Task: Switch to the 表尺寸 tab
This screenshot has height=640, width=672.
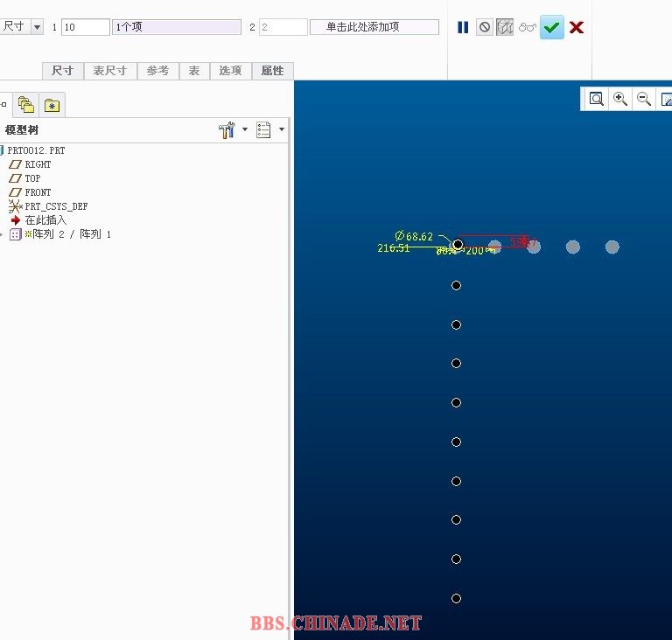Action: pos(110,71)
